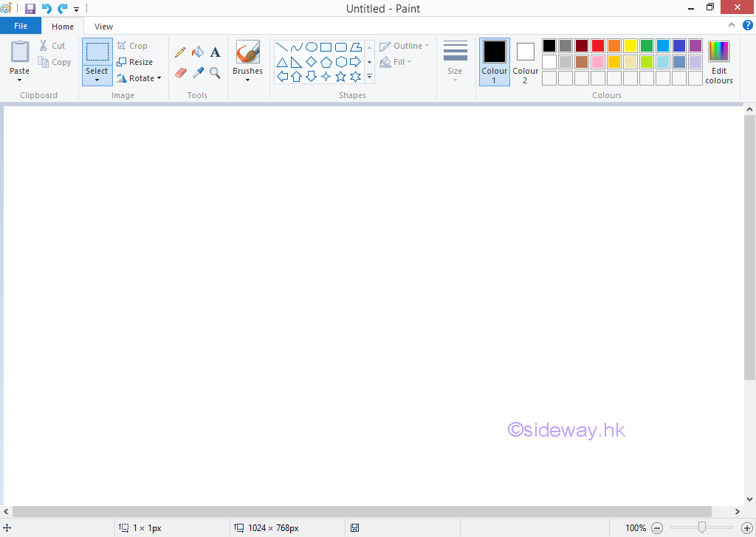Select the Text tool
This screenshot has width=756, height=537.
pyautogui.click(x=215, y=52)
